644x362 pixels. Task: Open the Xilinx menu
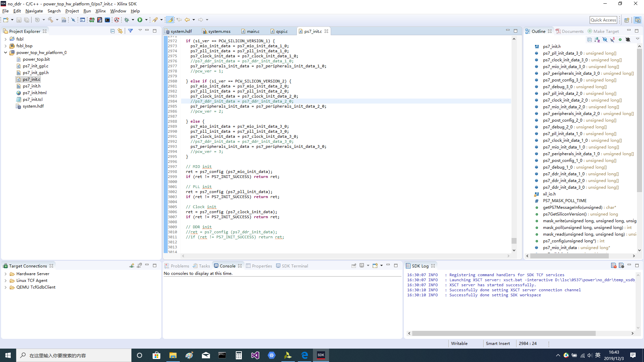[x=100, y=11]
